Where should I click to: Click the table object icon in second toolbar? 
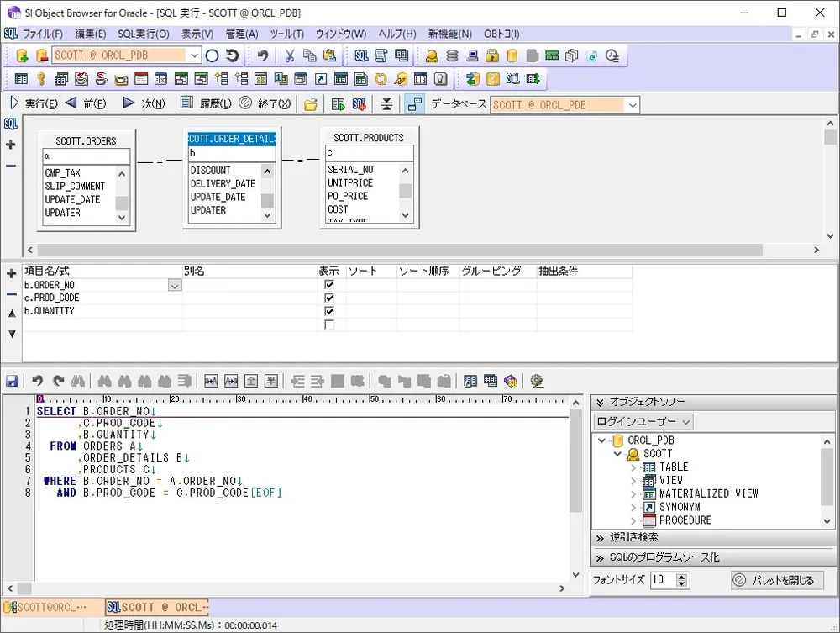tap(22, 79)
